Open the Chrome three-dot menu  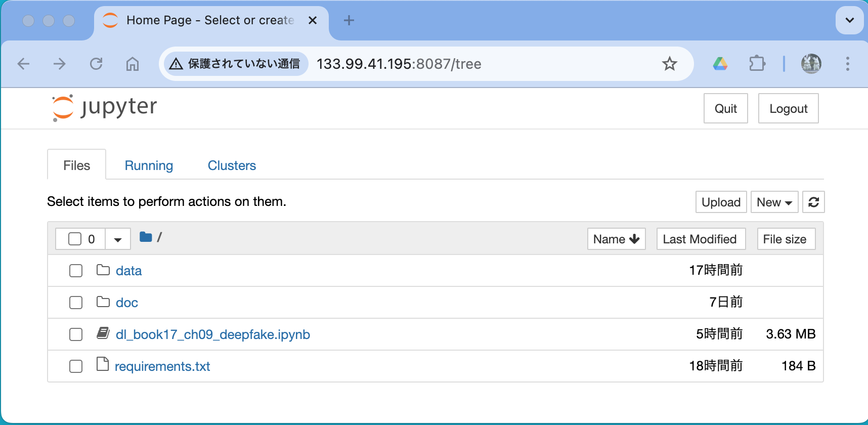(848, 64)
